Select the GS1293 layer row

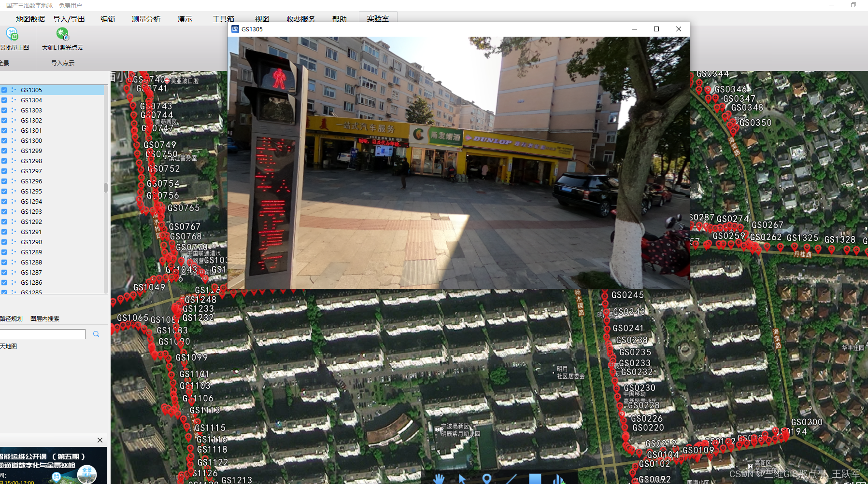tap(52, 212)
